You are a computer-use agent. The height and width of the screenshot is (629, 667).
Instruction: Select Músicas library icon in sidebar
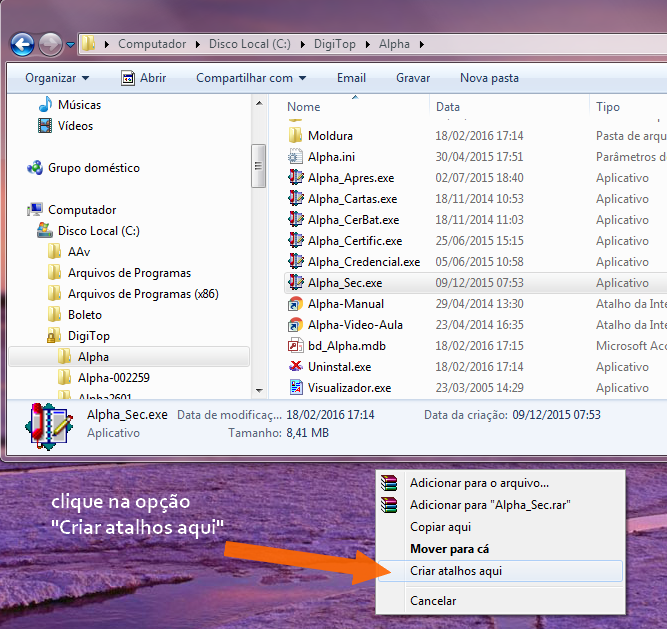click(45, 104)
